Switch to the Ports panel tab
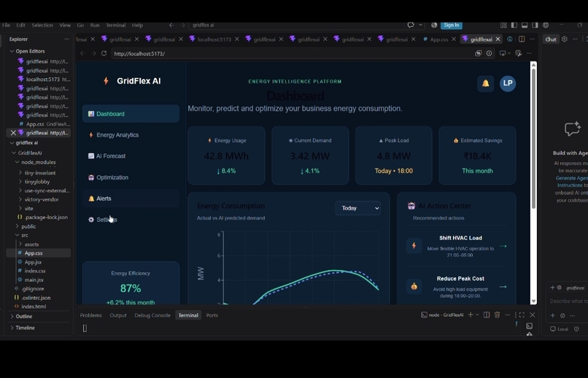This screenshot has width=588, height=378. pyautogui.click(x=212, y=315)
